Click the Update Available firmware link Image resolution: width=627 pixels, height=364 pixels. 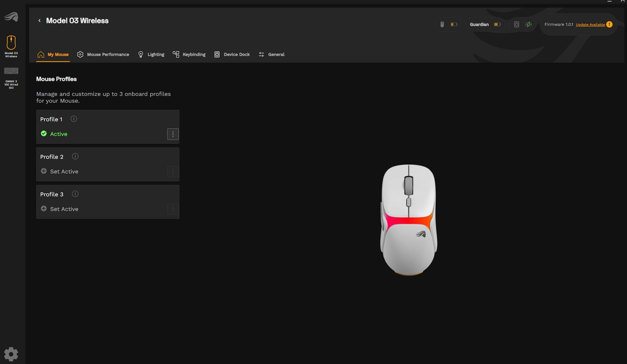point(590,25)
